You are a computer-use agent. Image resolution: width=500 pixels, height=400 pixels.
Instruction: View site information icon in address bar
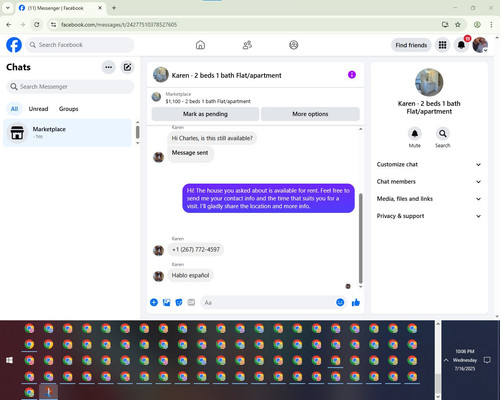tap(53, 24)
